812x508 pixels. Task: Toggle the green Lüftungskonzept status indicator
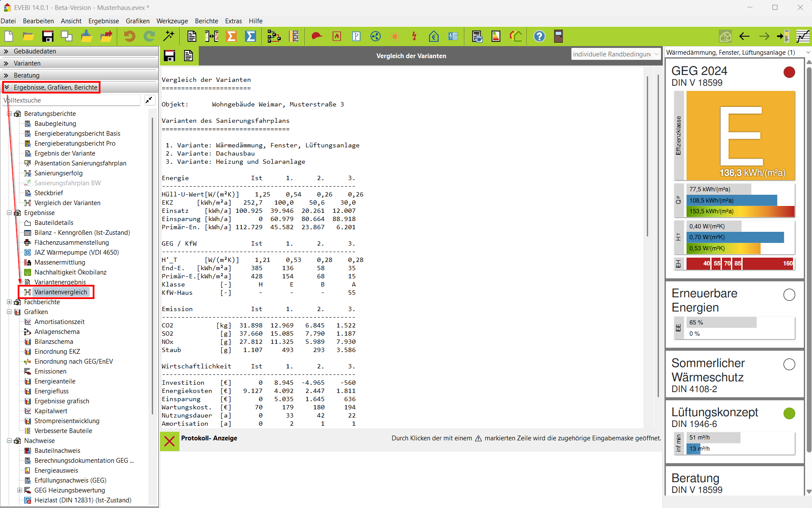pos(789,414)
